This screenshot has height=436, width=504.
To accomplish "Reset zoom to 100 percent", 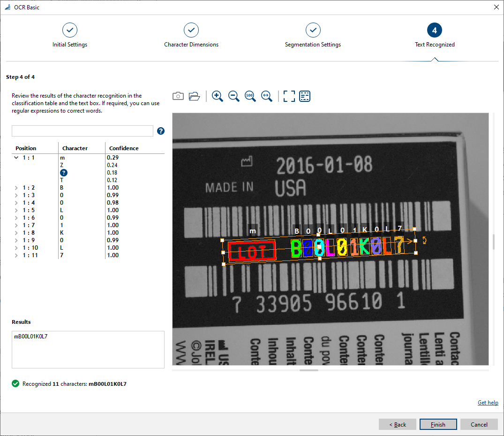I will [250, 96].
